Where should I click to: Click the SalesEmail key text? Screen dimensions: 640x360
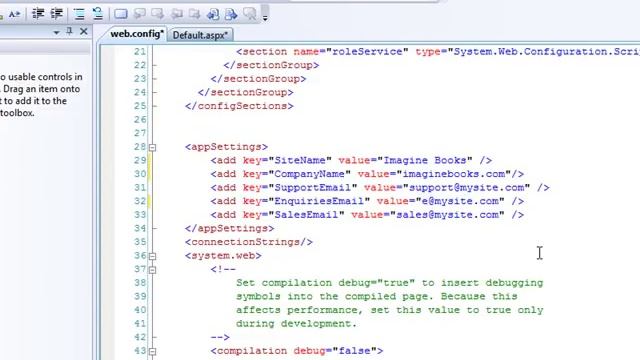click(x=307, y=215)
